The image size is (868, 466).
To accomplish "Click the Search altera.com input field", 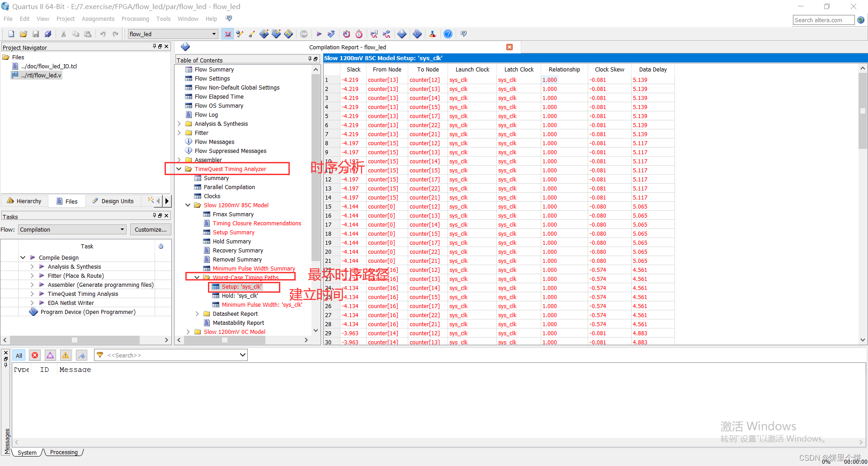I will (x=824, y=20).
